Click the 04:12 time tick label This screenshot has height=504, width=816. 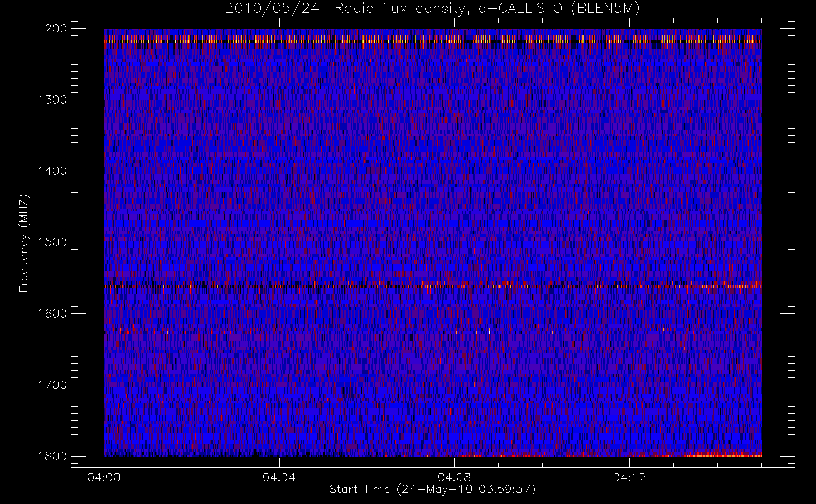(629, 477)
